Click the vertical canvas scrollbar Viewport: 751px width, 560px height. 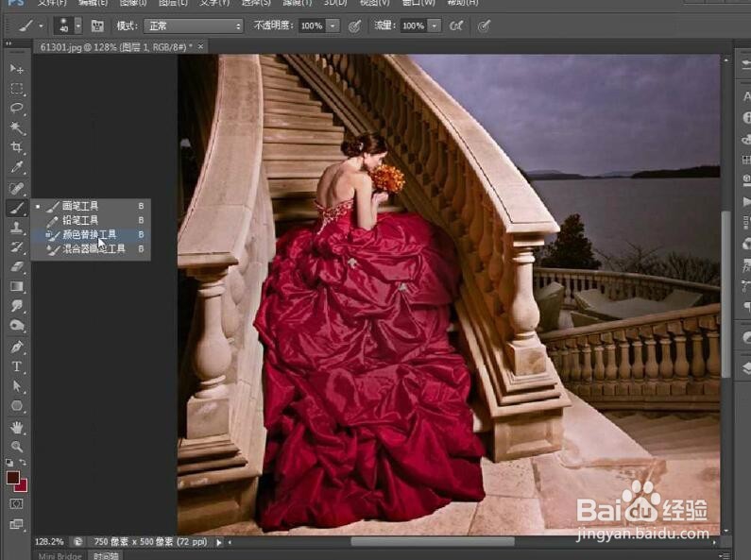(x=726, y=294)
